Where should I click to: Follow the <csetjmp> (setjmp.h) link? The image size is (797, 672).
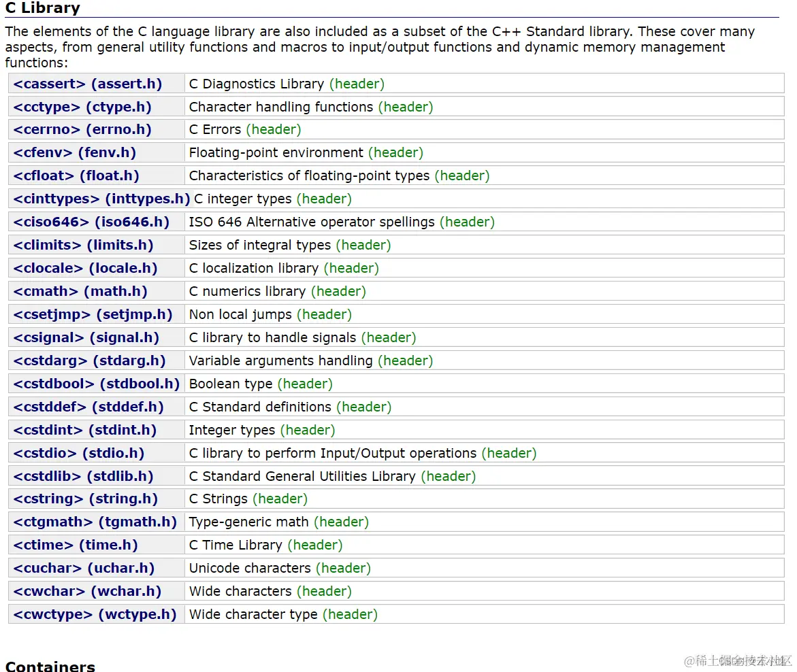click(93, 314)
